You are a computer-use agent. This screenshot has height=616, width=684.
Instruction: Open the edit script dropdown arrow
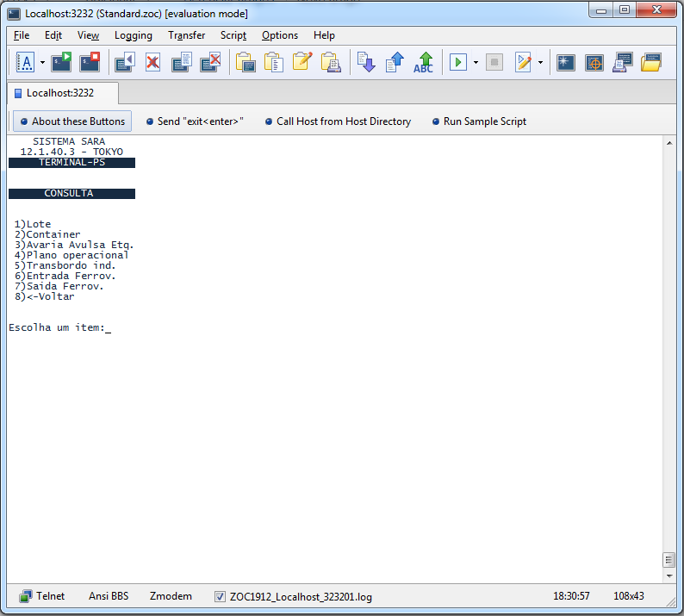point(540,62)
